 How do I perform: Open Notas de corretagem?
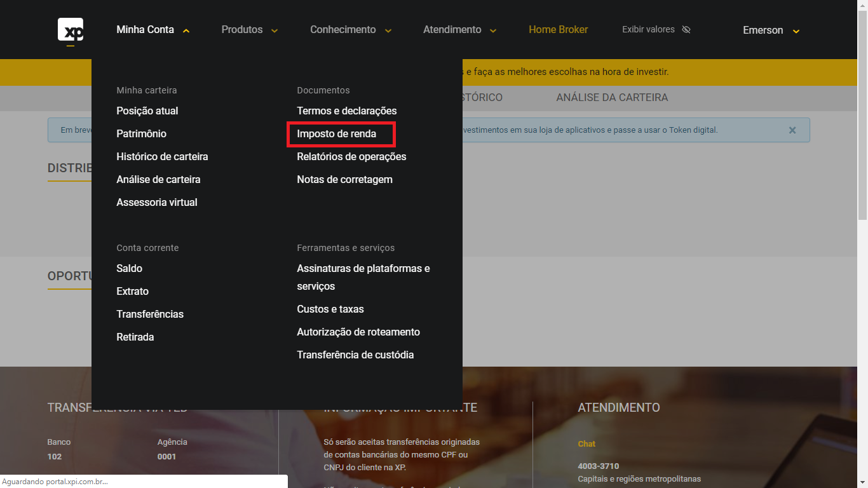tap(344, 180)
